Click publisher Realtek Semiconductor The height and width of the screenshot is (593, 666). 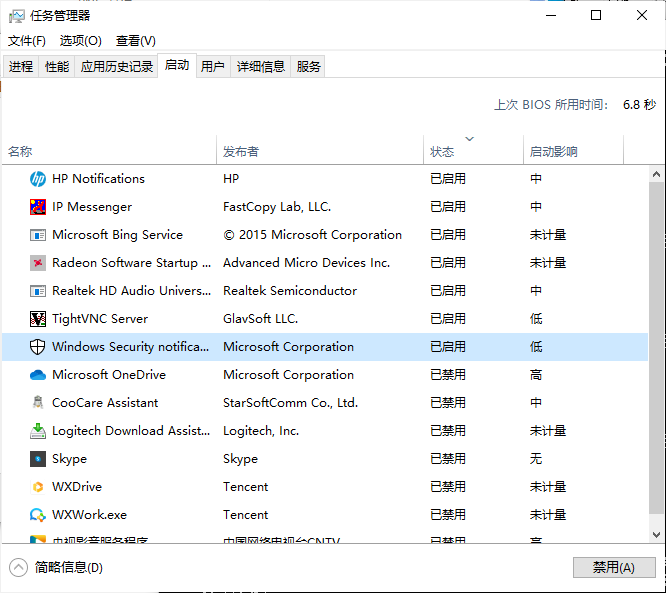tap(290, 291)
